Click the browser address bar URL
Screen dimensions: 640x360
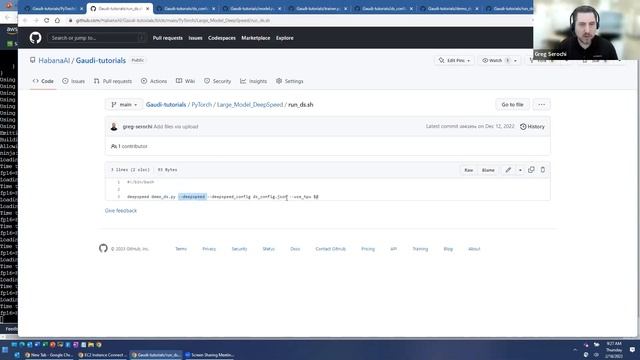point(173,20)
